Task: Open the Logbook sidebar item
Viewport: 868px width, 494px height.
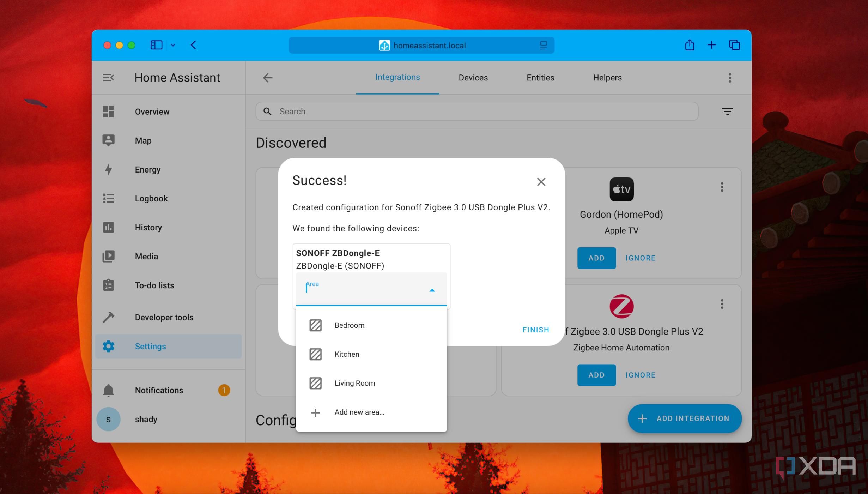Action: coord(169,198)
